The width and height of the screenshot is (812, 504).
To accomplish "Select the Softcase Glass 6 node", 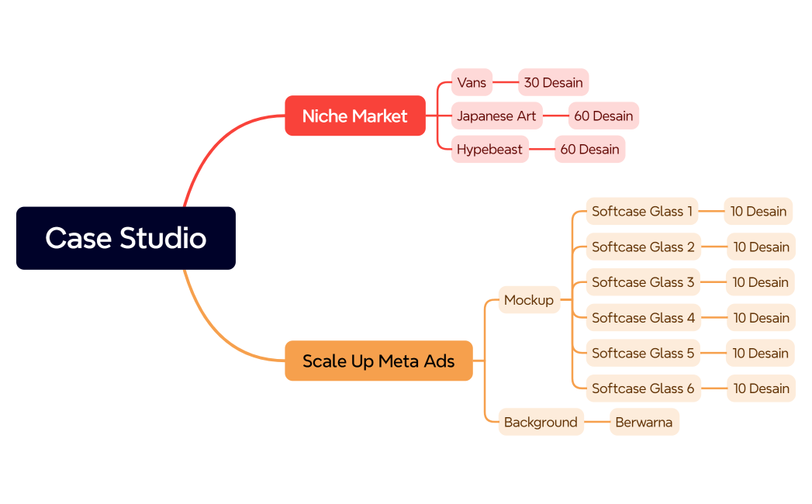I will point(643,388).
